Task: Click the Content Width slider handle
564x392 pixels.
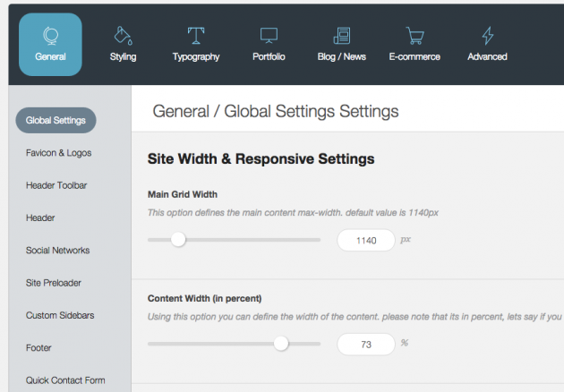Action: point(281,344)
